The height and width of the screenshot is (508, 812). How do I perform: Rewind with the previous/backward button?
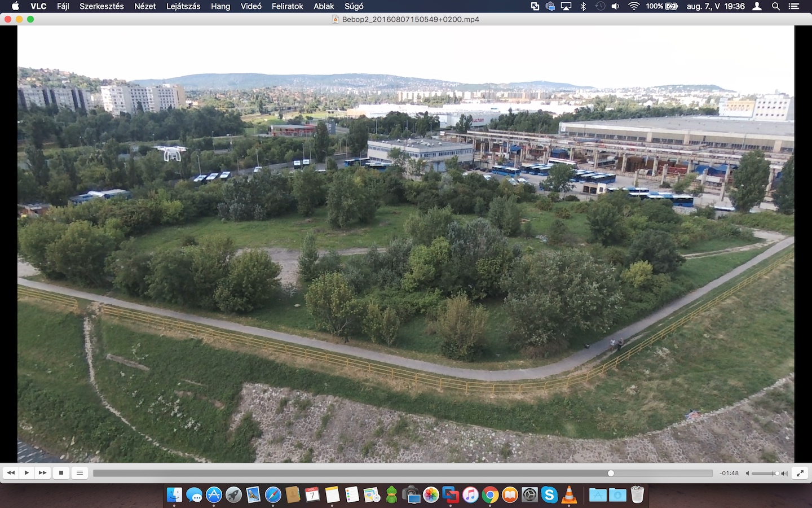click(x=11, y=473)
